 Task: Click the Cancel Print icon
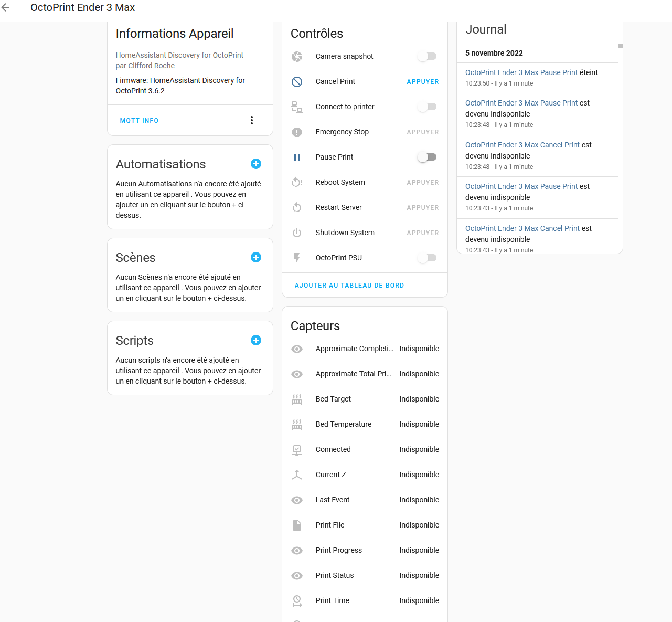point(297,81)
